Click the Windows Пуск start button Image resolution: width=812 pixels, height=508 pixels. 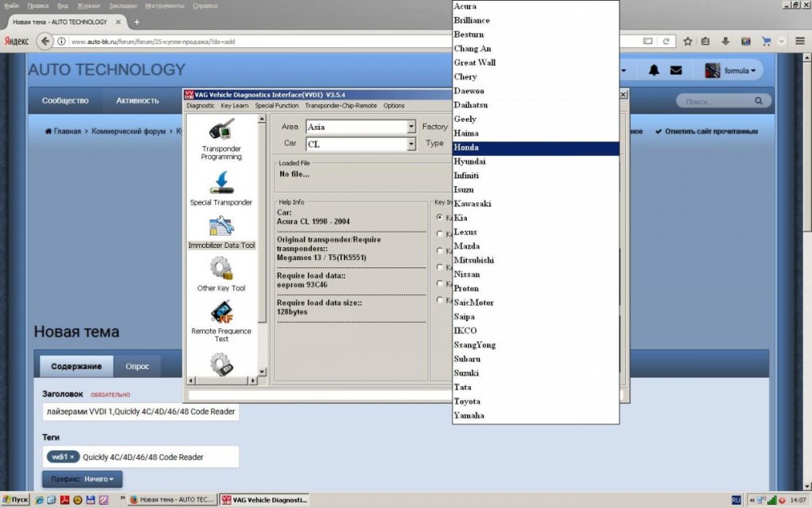click(x=15, y=500)
